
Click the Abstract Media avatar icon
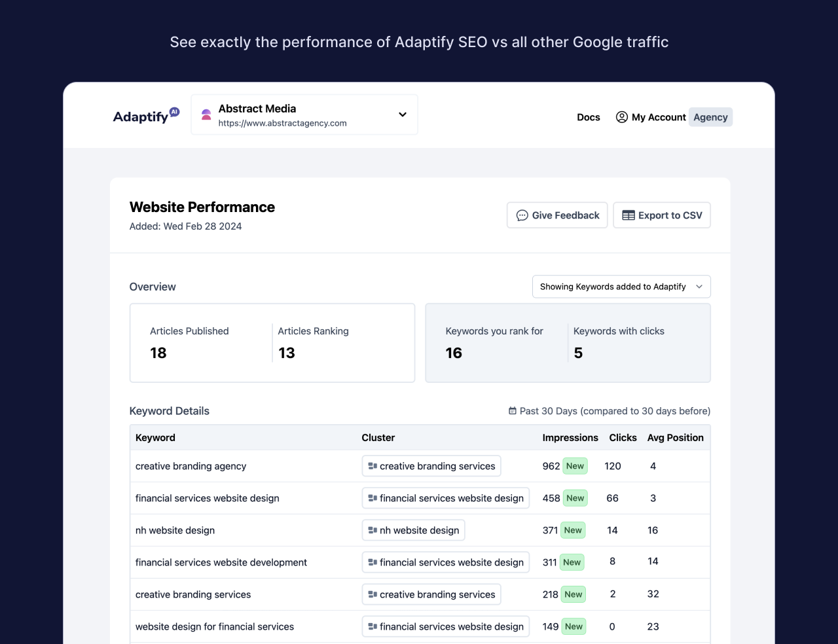pyautogui.click(x=205, y=115)
